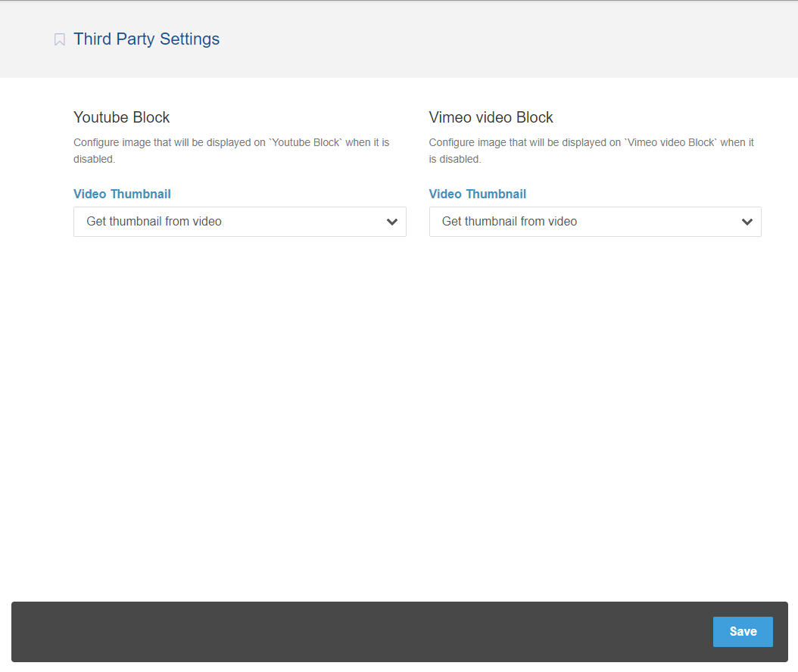
Task: Click the word 'disabled.' in Youtube description
Action: [94, 159]
